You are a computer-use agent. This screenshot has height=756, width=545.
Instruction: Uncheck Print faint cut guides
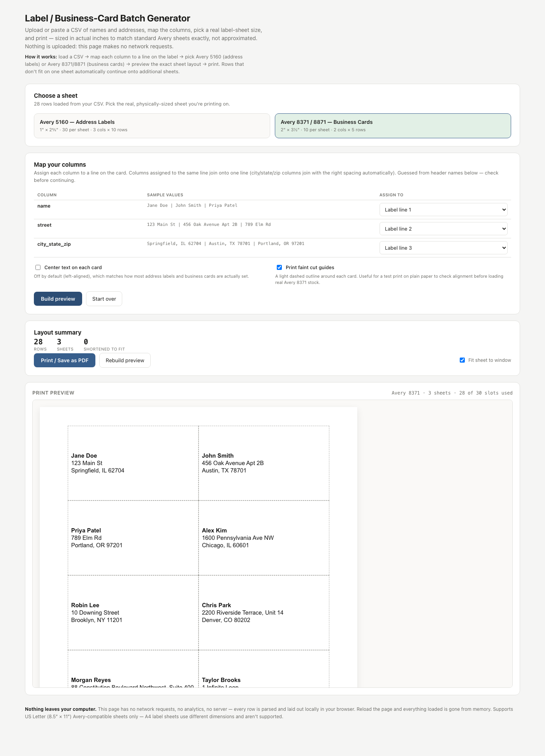(x=279, y=268)
